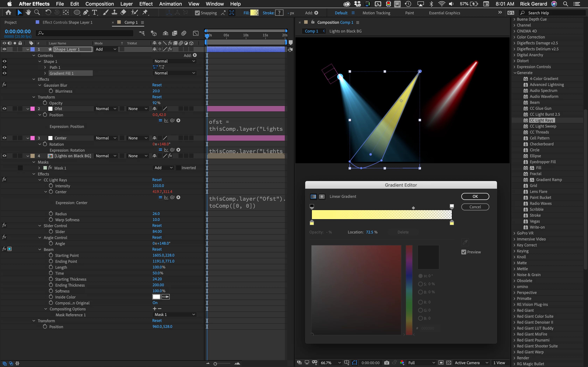Image resolution: width=588 pixels, height=367 pixels.
Task: Pick the Clone Stamp tool
Action: click(x=114, y=13)
